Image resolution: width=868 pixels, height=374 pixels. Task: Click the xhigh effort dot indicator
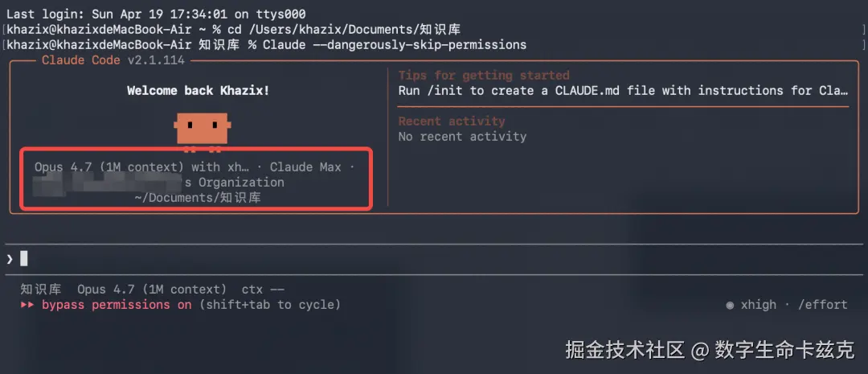730,305
